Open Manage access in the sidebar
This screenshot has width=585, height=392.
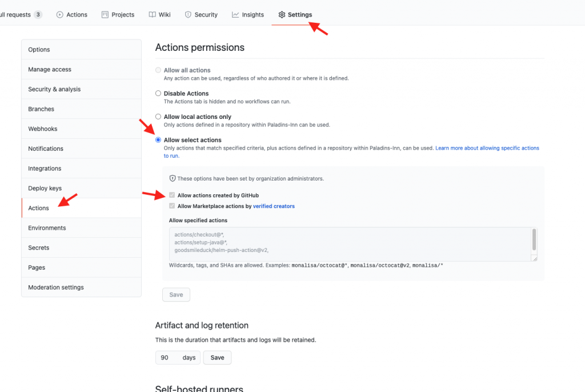pos(81,69)
